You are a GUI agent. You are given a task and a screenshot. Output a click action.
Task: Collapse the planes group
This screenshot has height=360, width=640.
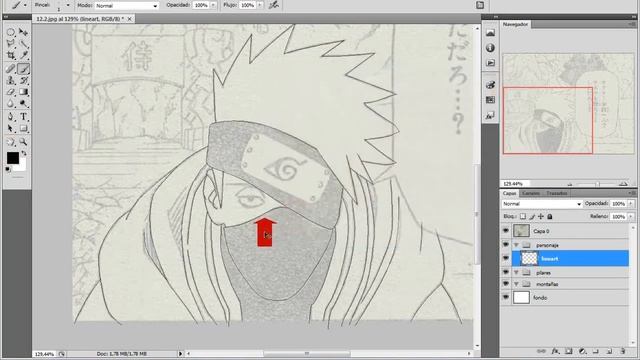point(516,272)
